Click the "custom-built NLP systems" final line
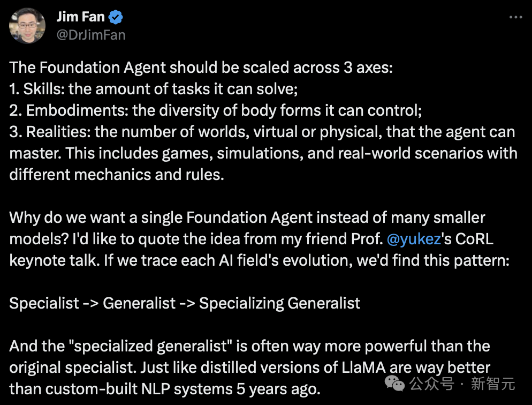 pyautogui.click(x=165, y=389)
